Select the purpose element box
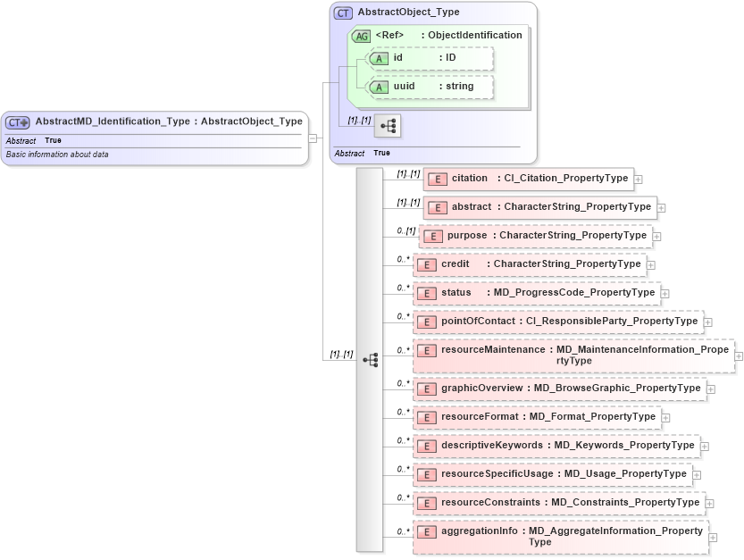 [536, 236]
